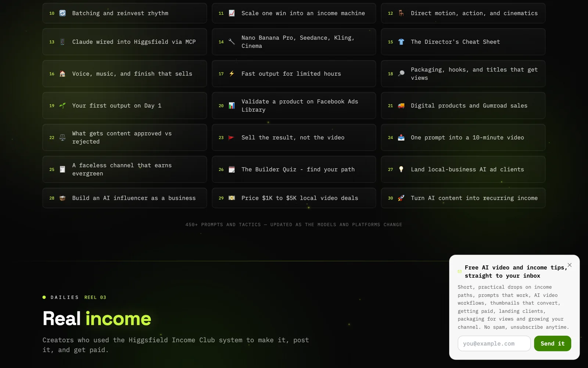Click the bar chart icon beside 'Validate a product'
The height and width of the screenshot is (368, 588).
232,106
